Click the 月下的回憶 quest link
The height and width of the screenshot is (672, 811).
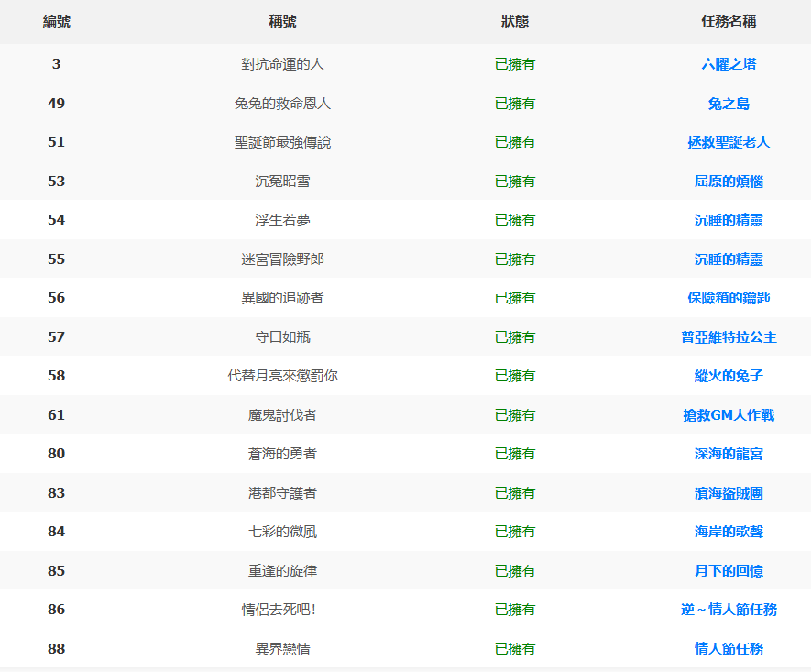pos(729,570)
